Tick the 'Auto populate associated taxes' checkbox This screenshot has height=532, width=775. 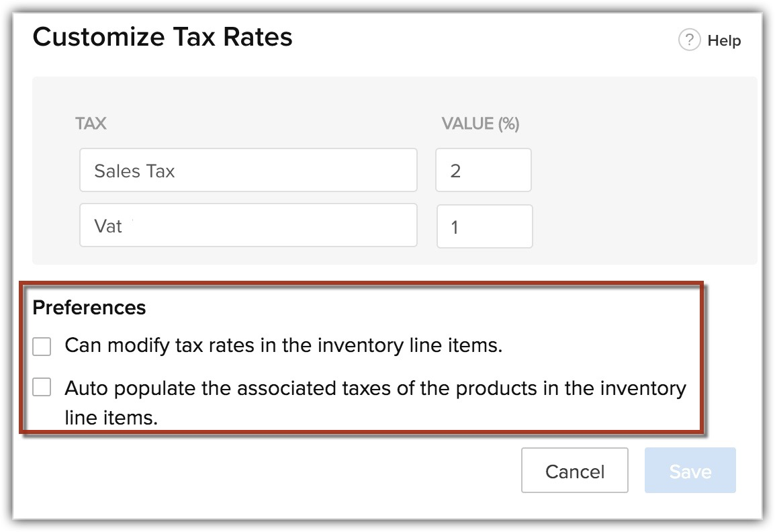[42, 388]
